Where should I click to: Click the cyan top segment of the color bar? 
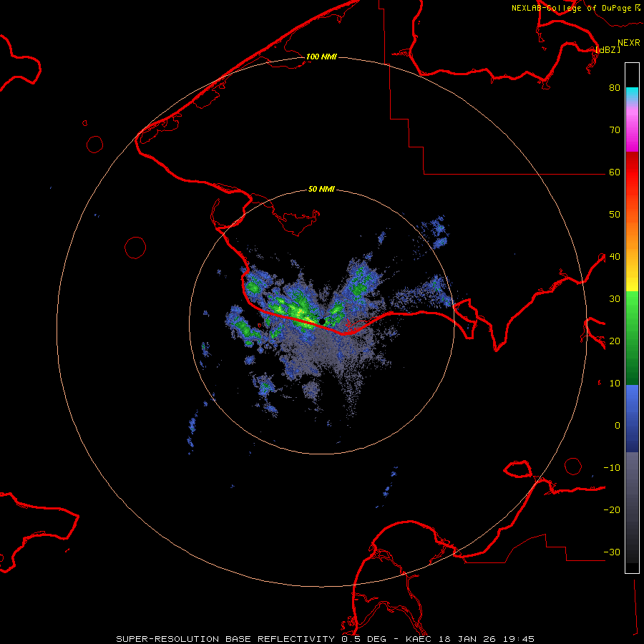tap(632, 93)
